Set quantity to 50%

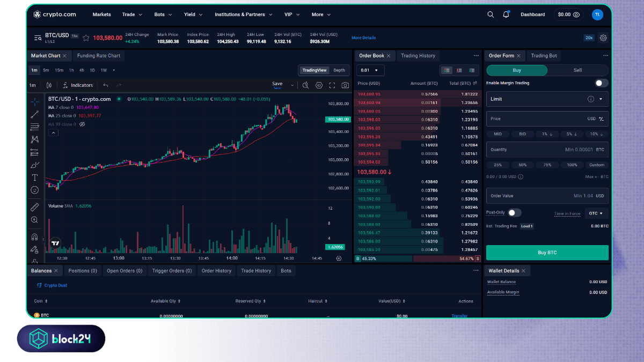523,165
